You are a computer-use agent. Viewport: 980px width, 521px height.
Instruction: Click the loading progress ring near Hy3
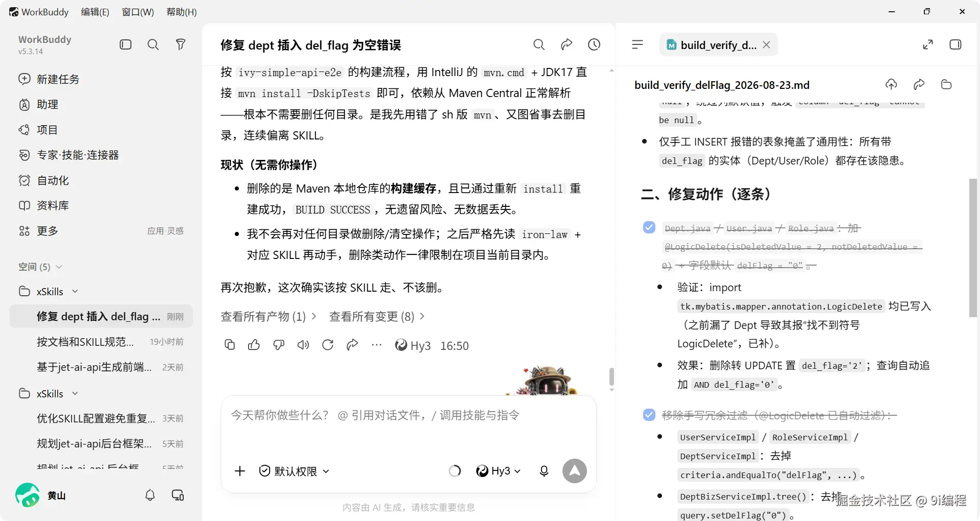click(455, 471)
